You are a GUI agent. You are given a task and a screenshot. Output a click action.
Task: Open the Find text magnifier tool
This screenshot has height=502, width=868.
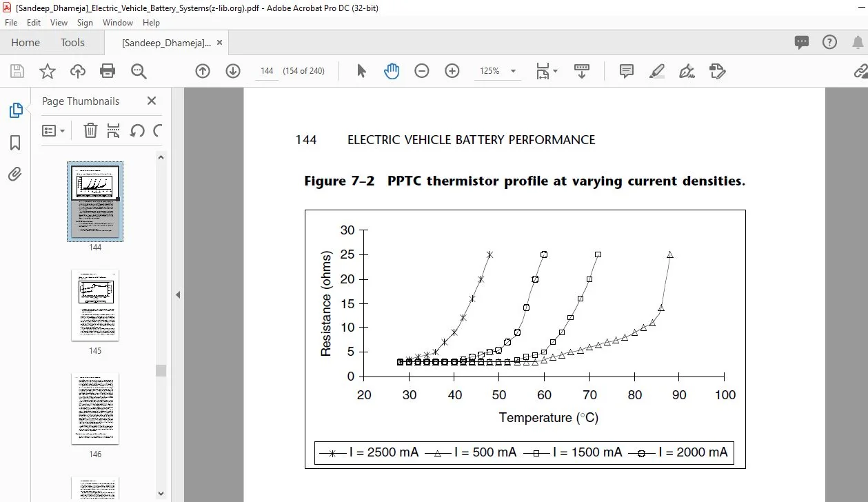pyautogui.click(x=139, y=71)
